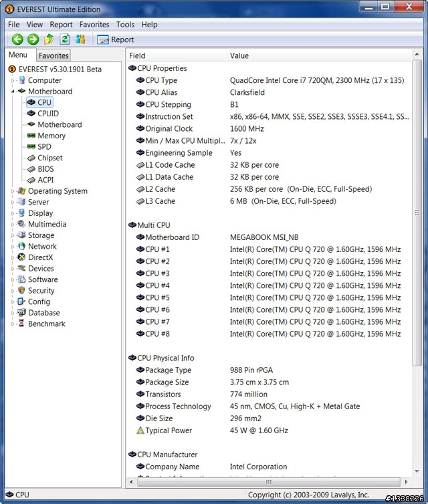Viewport: 428px width, 504px height.
Task: Click the Server category icon
Action: pos(21,202)
